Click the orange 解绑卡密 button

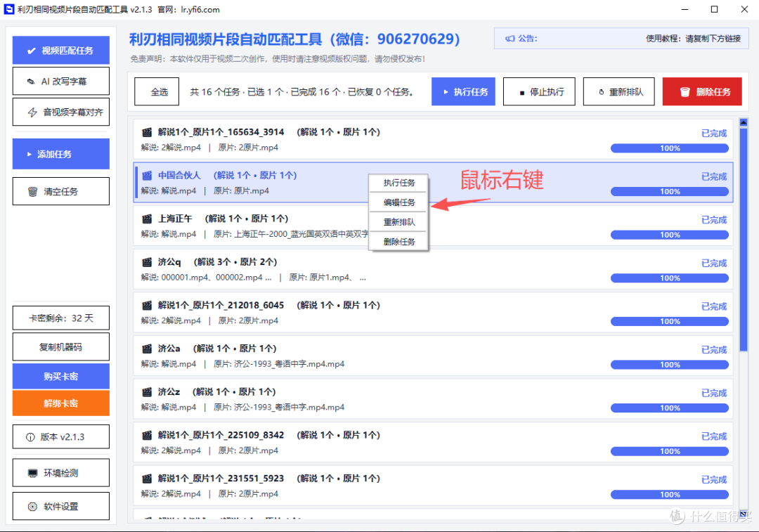[61, 403]
